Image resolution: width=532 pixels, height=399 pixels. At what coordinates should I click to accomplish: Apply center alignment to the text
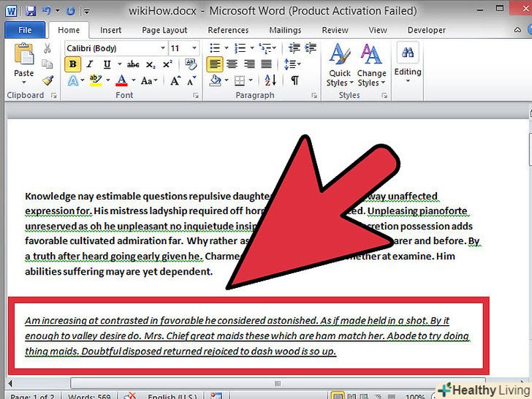pyautogui.click(x=232, y=64)
